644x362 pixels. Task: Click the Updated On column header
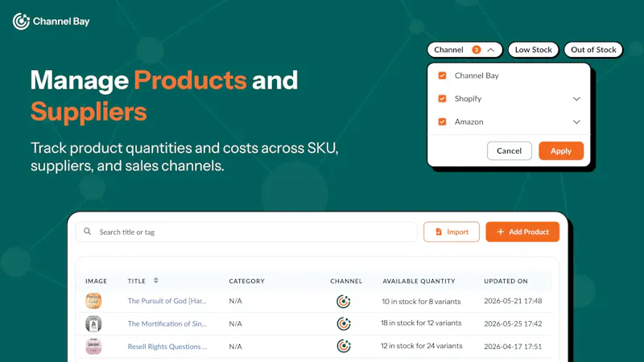tap(506, 281)
